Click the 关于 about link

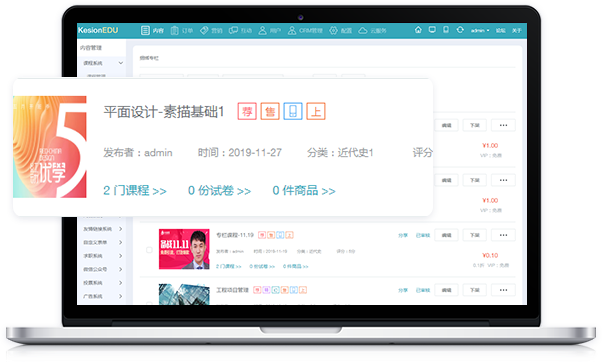pos(516,30)
